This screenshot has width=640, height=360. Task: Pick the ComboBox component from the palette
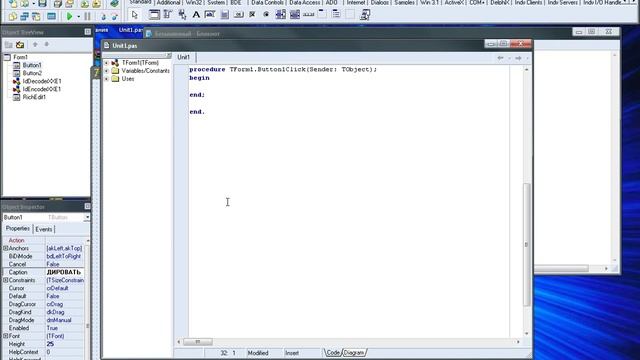295,15
